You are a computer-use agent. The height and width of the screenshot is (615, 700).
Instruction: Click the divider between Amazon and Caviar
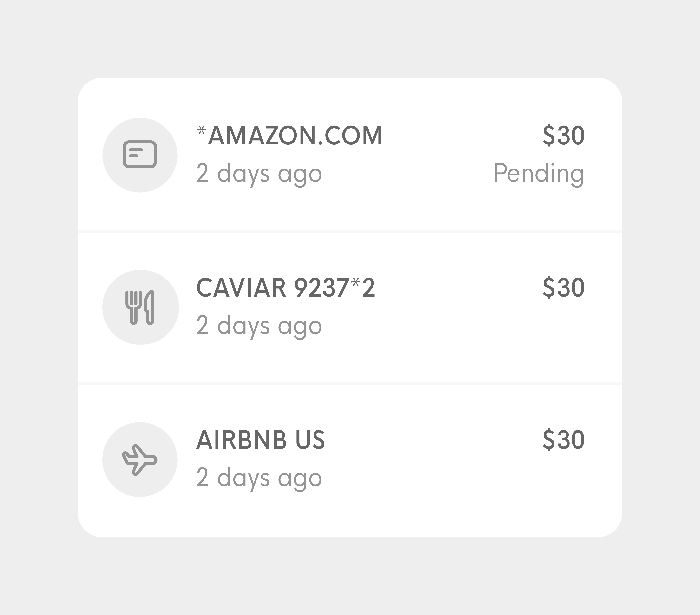point(350,231)
